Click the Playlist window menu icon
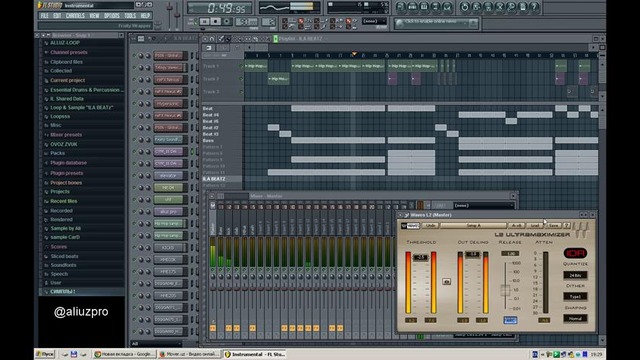 tap(205, 39)
